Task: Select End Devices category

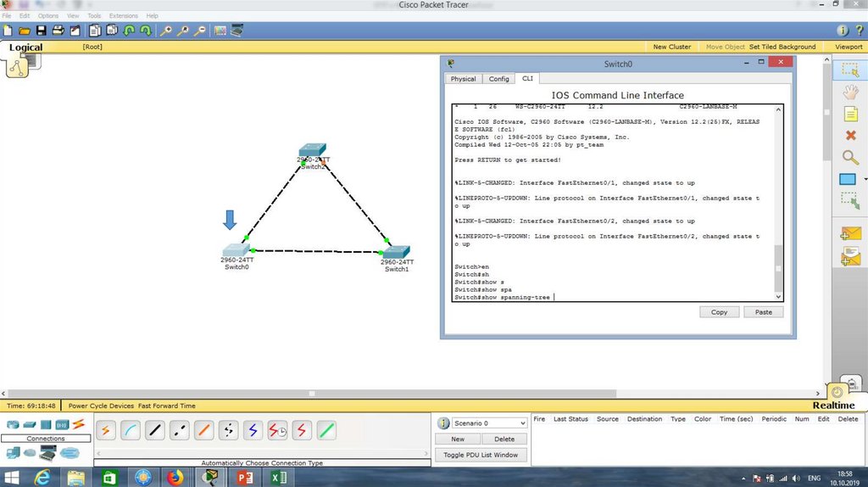Action: tap(12, 453)
